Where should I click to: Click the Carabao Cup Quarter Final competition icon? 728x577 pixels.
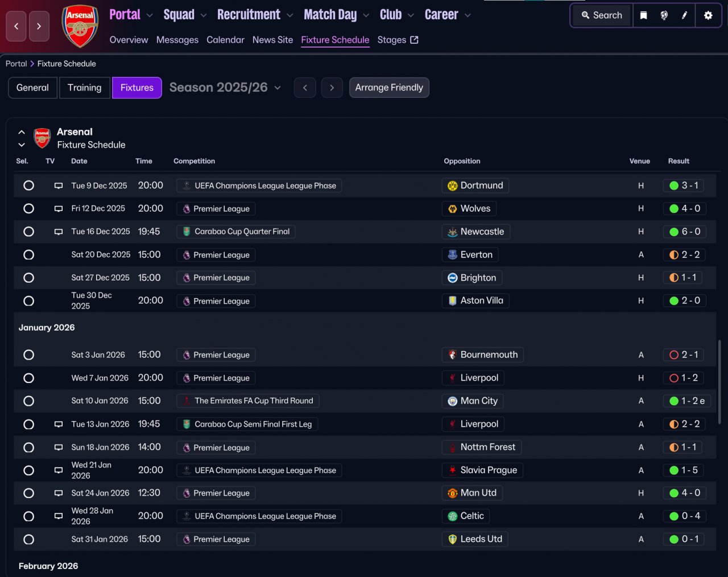[x=187, y=232]
